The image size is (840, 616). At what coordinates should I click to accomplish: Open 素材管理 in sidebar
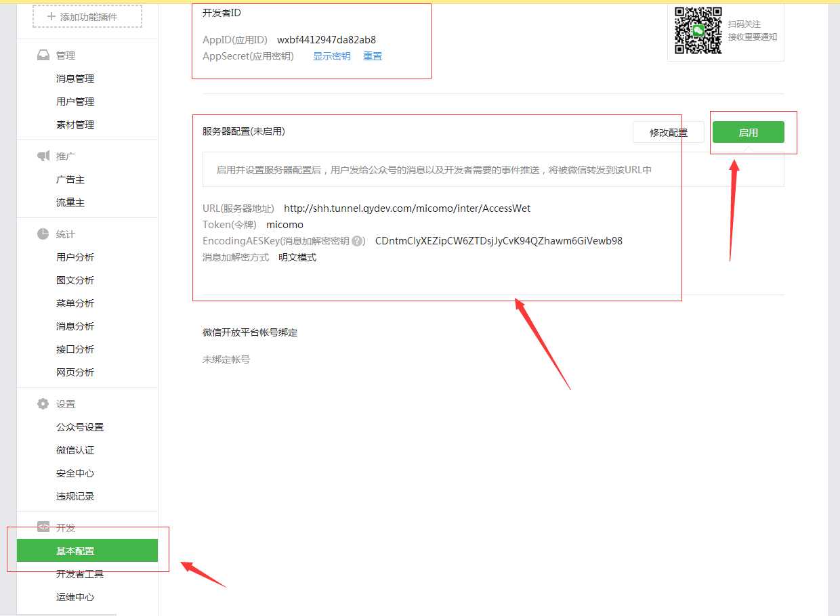(75, 125)
